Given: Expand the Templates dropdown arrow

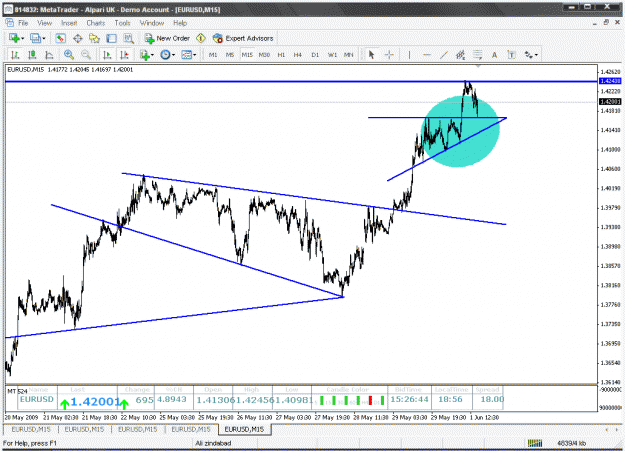Looking at the screenshot, I should pyautogui.click(x=195, y=55).
